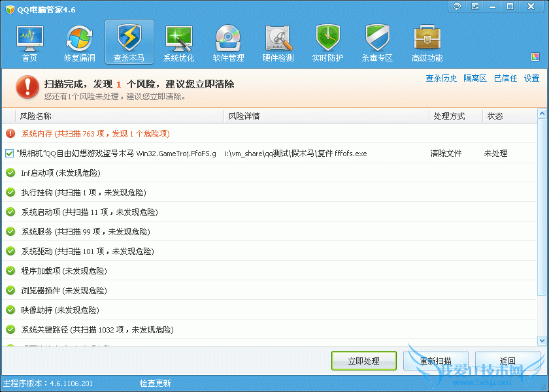This screenshot has width=549, height=392.
Task: Click the 未处理 status cell
Action: tap(496, 154)
